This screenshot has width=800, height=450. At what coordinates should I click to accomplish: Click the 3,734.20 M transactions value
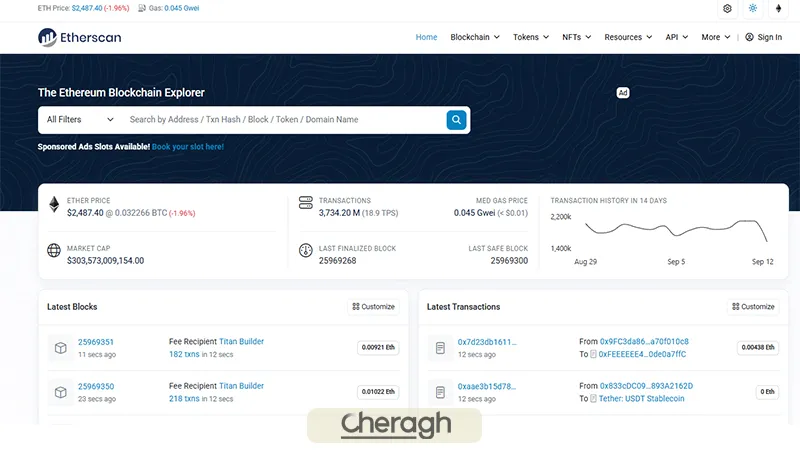339,213
